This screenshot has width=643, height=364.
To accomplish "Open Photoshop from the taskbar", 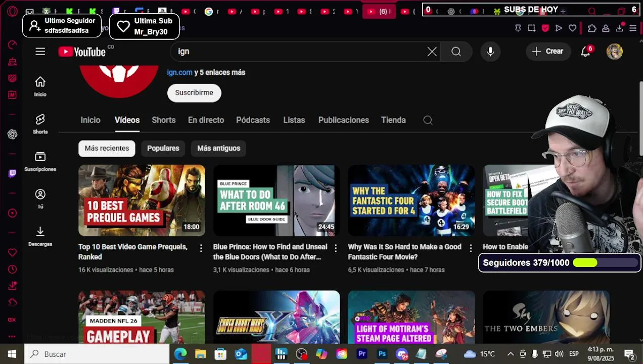I will [x=382, y=354].
